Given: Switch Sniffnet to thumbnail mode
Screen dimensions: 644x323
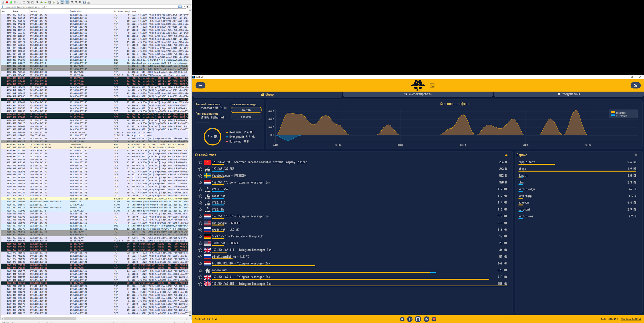Looking at the screenshot, I should [432, 85].
